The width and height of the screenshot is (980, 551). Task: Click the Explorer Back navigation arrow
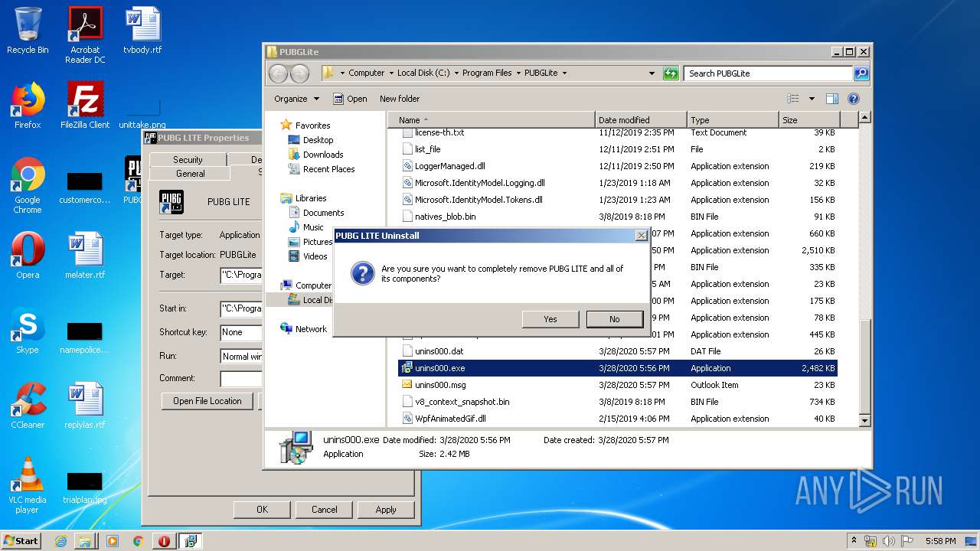(278, 73)
